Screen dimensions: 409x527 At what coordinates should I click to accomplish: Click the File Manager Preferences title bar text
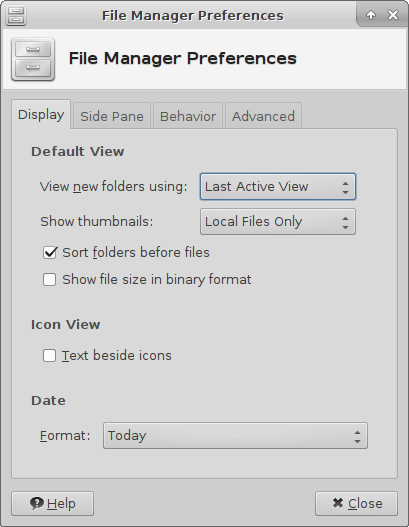(193, 15)
